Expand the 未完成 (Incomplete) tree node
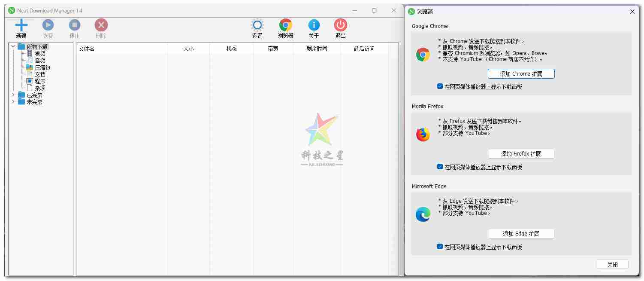 pos(13,102)
